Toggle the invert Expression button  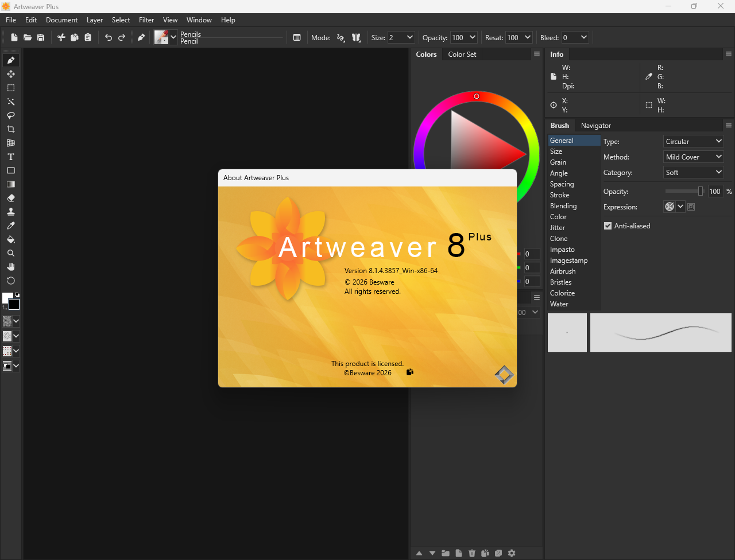click(x=691, y=207)
